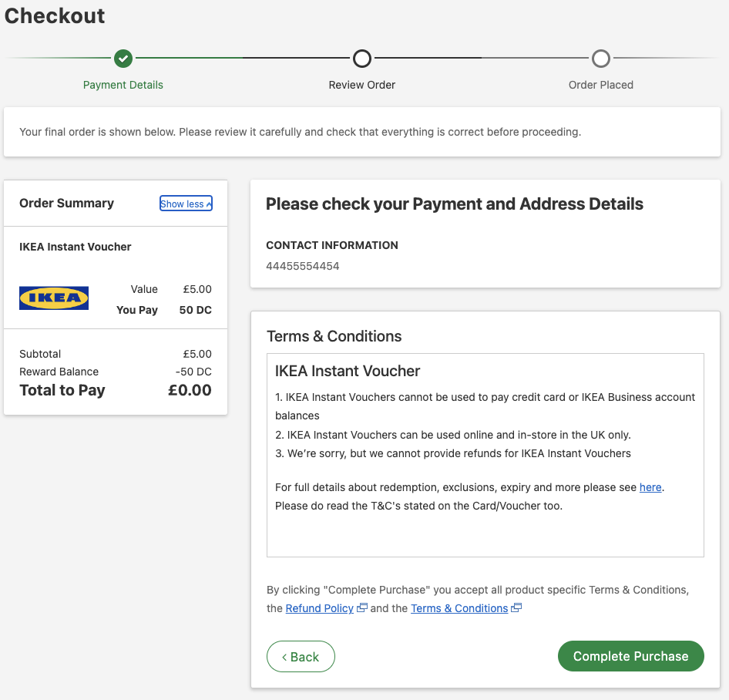This screenshot has height=700, width=729.
Task: Click the Payment Details step label
Action: click(123, 85)
